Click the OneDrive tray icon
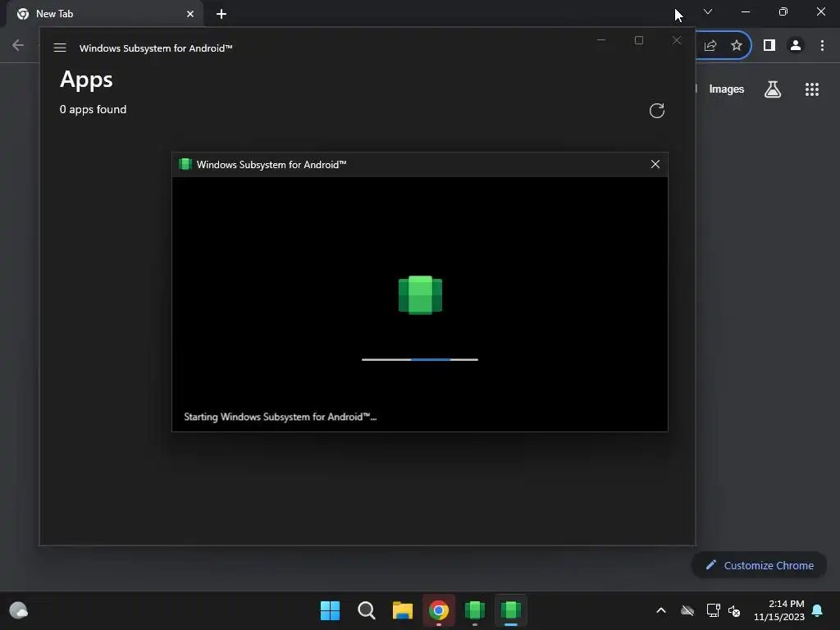This screenshot has height=630, width=840. 687,610
